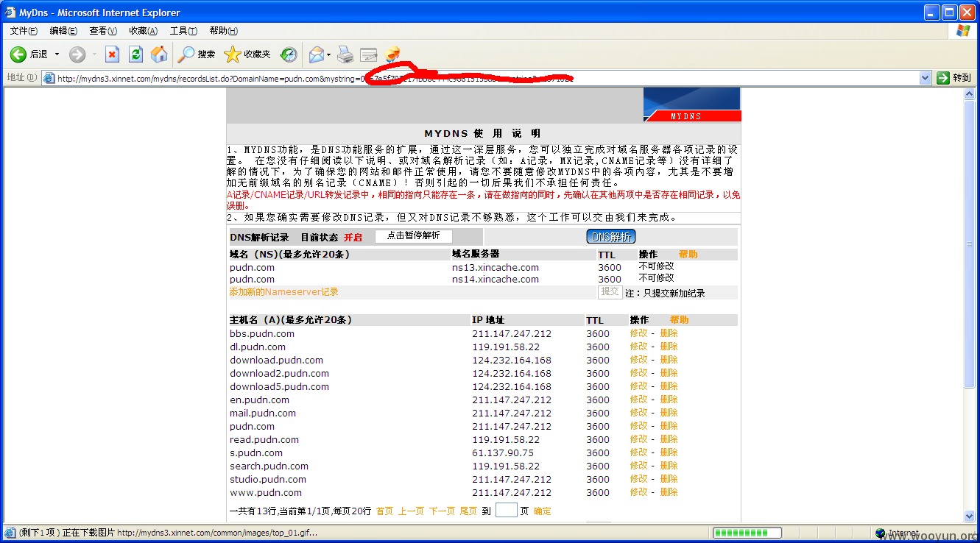980x543 pixels.
Task: Click the URL text in the address bar
Action: (x=315, y=79)
